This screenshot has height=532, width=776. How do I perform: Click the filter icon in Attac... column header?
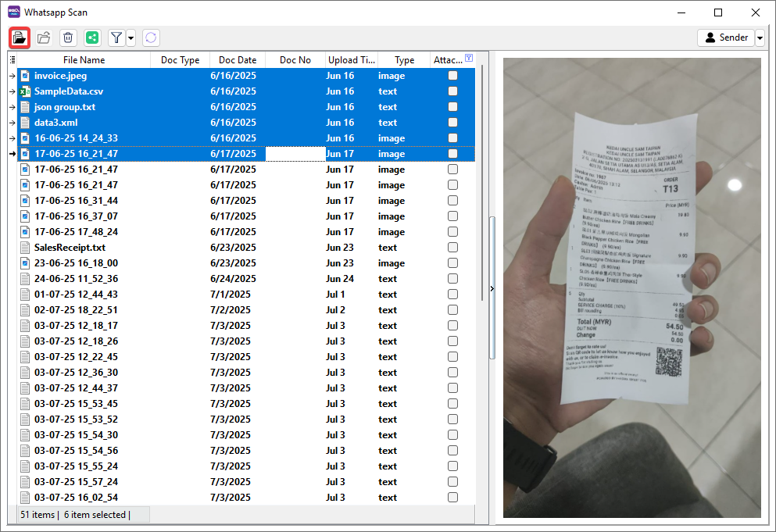[x=469, y=58]
